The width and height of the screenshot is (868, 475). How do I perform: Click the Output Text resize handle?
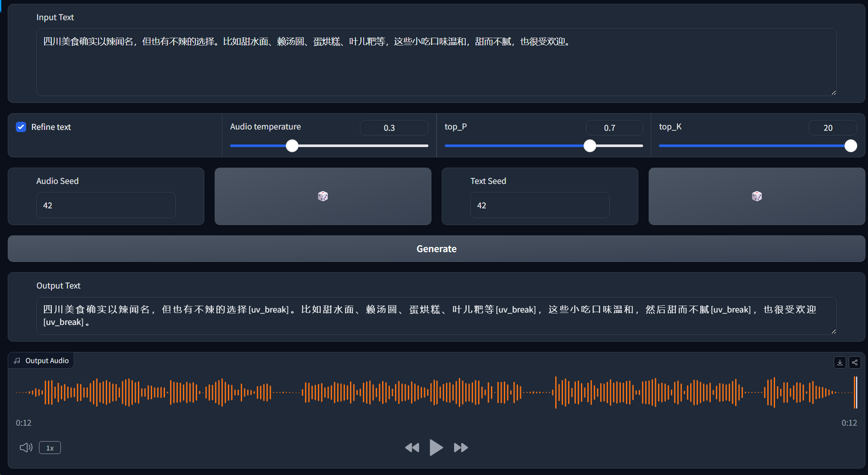[834, 331]
